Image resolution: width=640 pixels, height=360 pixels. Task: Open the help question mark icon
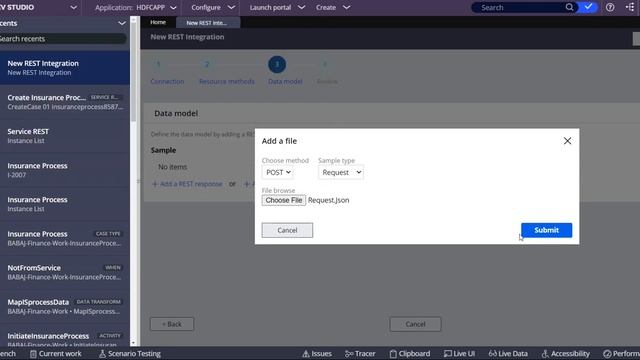tap(610, 7)
